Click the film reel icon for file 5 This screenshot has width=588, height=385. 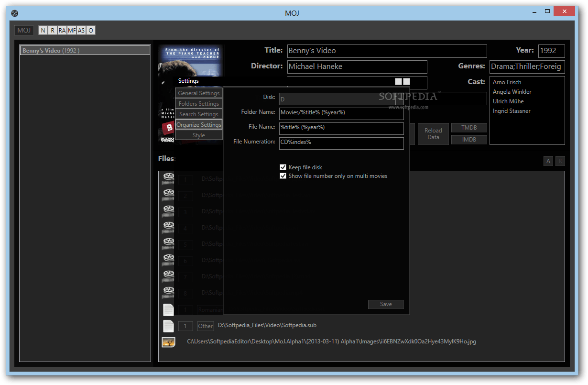tap(168, 244)
